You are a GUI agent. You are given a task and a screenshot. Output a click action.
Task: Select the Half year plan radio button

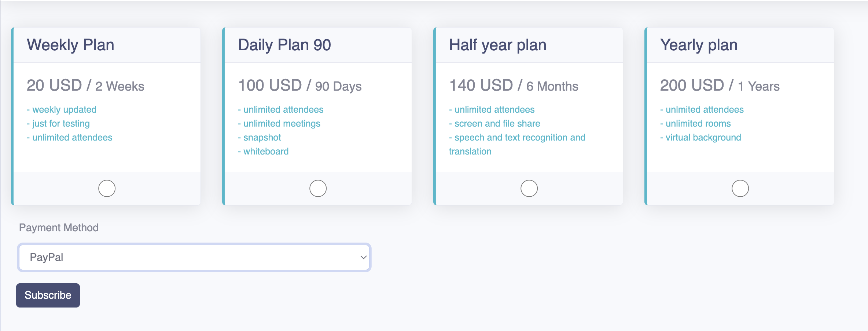pyautogui.click(x=529, y=188)
